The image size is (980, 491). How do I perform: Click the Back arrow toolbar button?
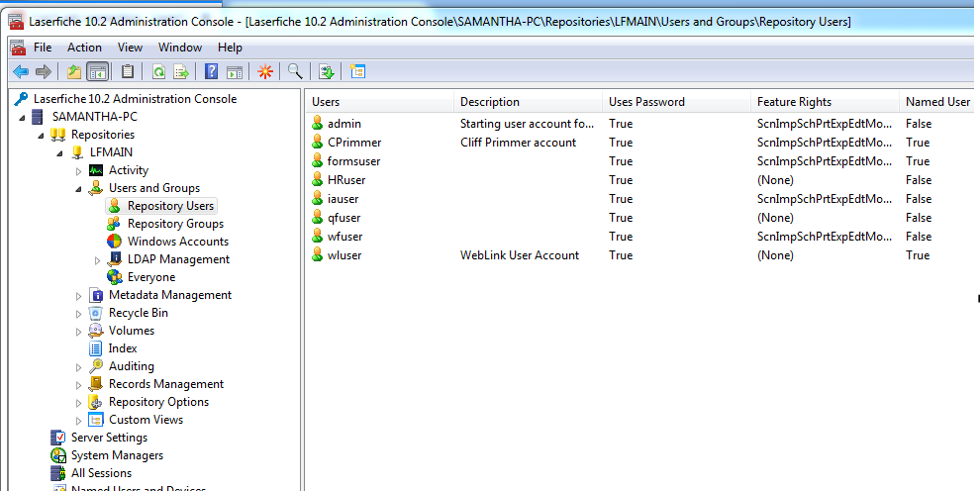tap(21, 72)
